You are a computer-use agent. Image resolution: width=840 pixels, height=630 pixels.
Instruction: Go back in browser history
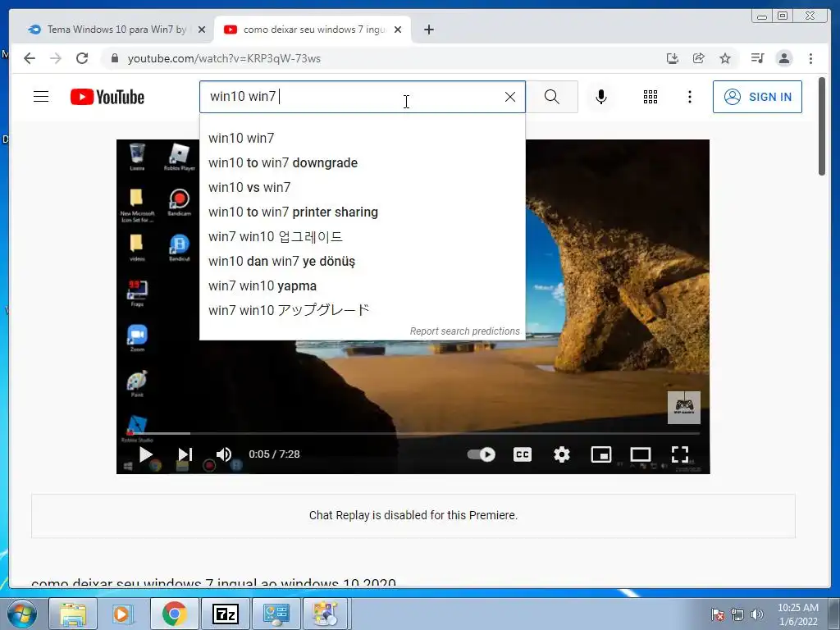point(30,58)
